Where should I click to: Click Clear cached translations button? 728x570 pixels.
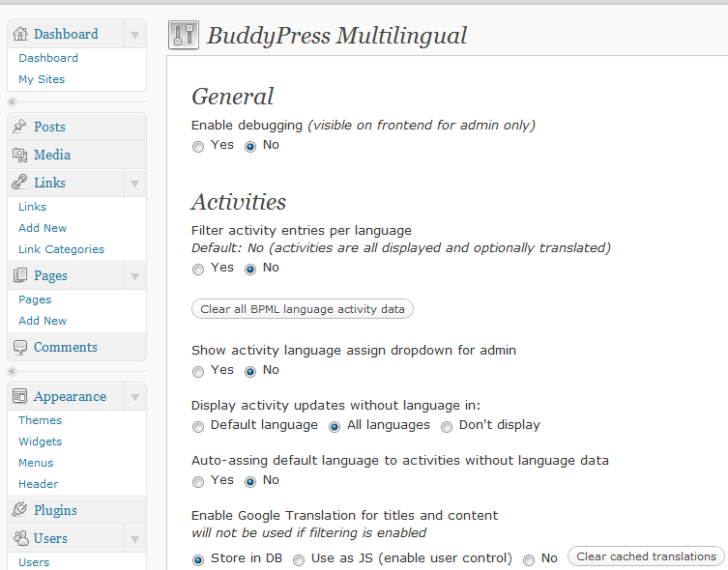click(x=646, y=556)
